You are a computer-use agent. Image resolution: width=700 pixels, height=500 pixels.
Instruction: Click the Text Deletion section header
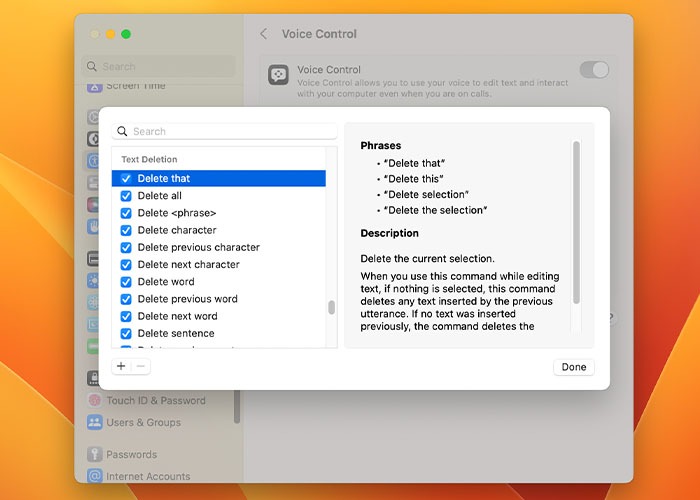coord(149,159)
